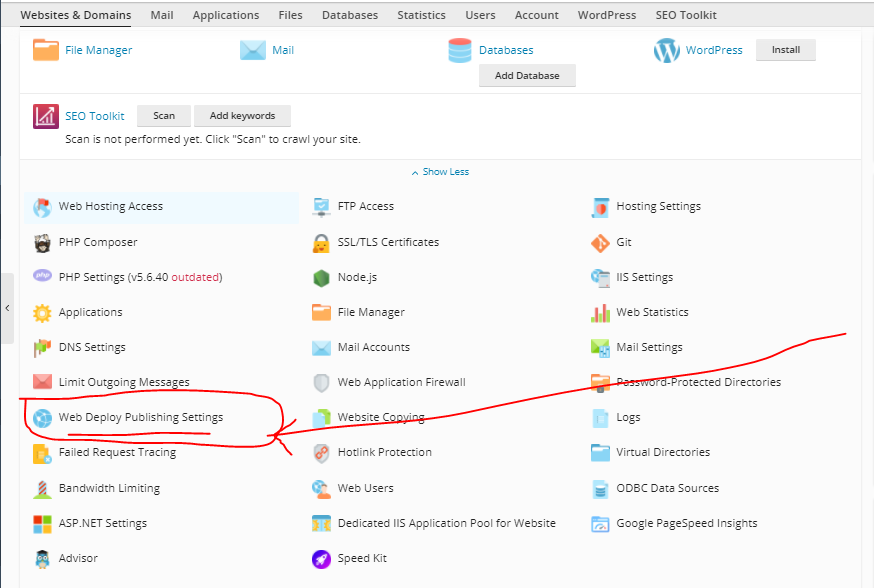Collapse the left sidebar arrow handle
This screenshot has height=588, width=874.
tap(7, 308)
